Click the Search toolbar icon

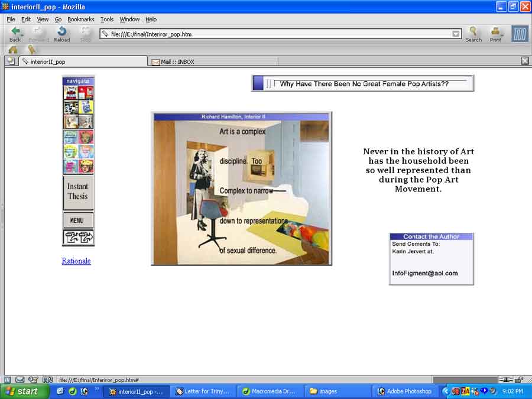click(473, 33)
